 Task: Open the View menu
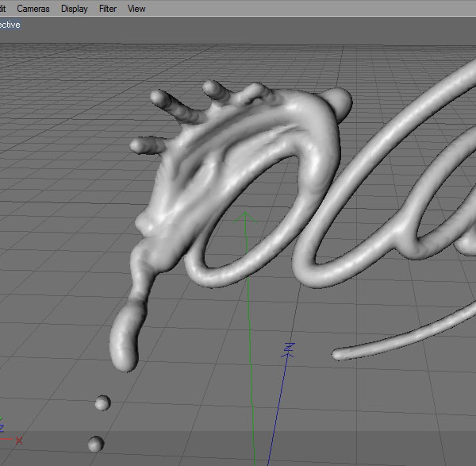coord(136,9)
